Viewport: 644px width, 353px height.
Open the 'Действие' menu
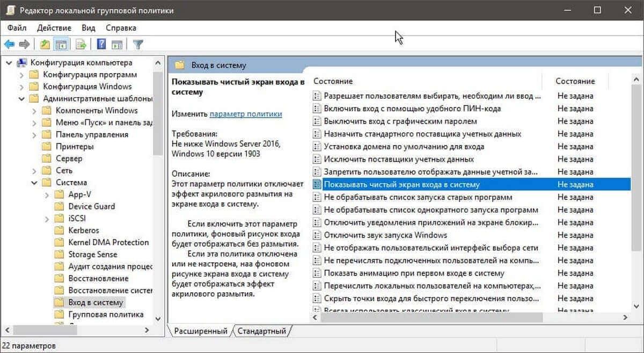point(54,27)
